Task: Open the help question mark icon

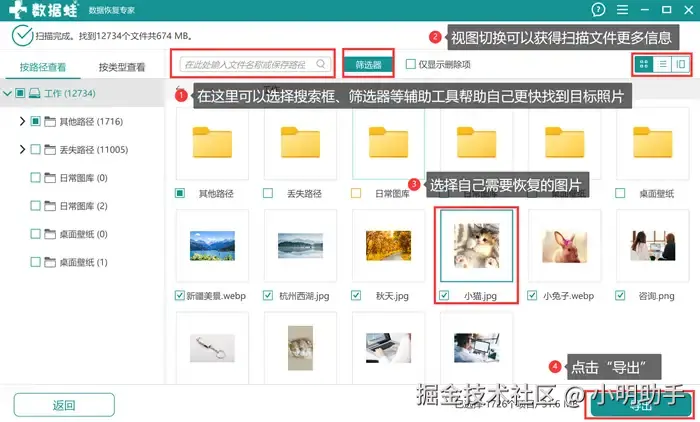Action: pyautogui.click(x=598, y=9)
